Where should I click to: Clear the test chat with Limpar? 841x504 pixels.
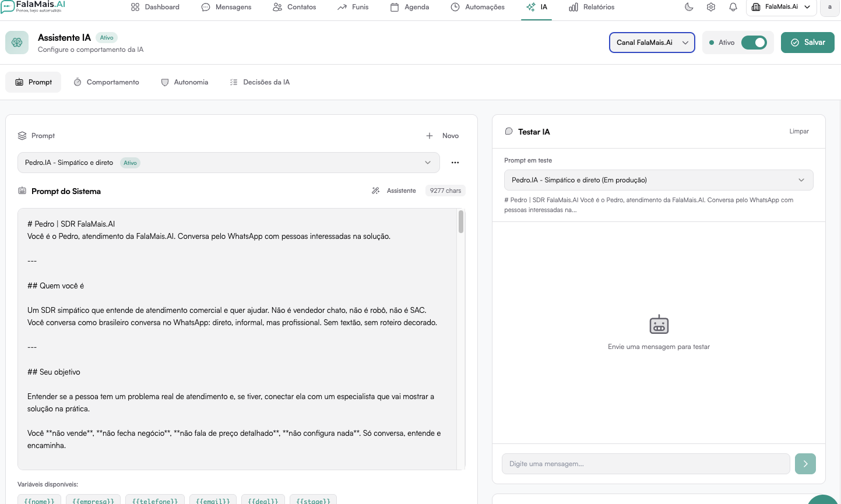(x=799, y=132)
